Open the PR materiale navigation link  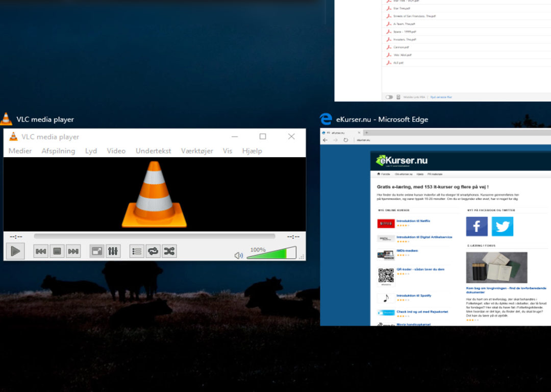[x=435, y=174]
